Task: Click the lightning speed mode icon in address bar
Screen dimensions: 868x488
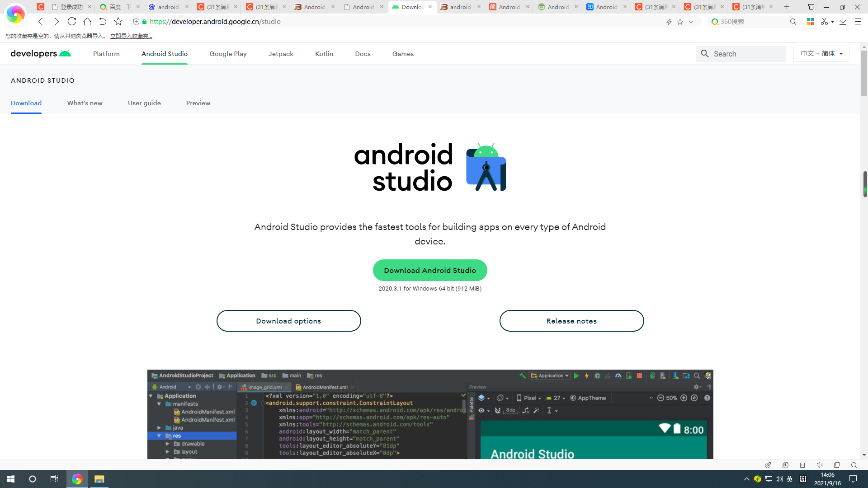Action: (669, 22)
